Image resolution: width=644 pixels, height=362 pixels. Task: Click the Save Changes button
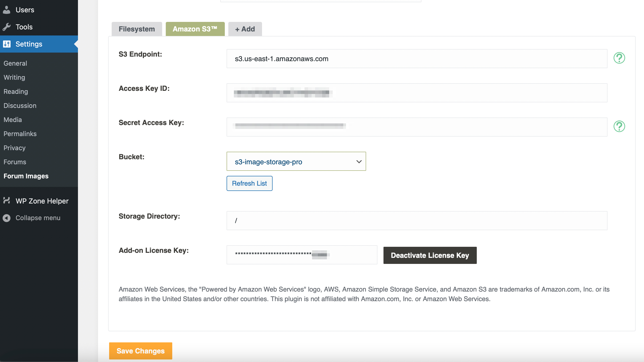(x=141, y=351)
